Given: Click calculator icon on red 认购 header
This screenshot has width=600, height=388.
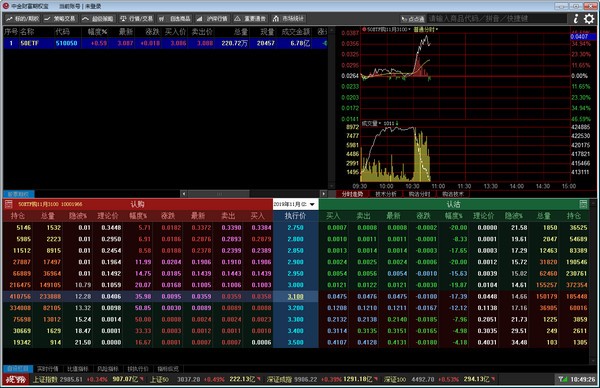Looking at the screenshot, I should (x=8, y=204).
